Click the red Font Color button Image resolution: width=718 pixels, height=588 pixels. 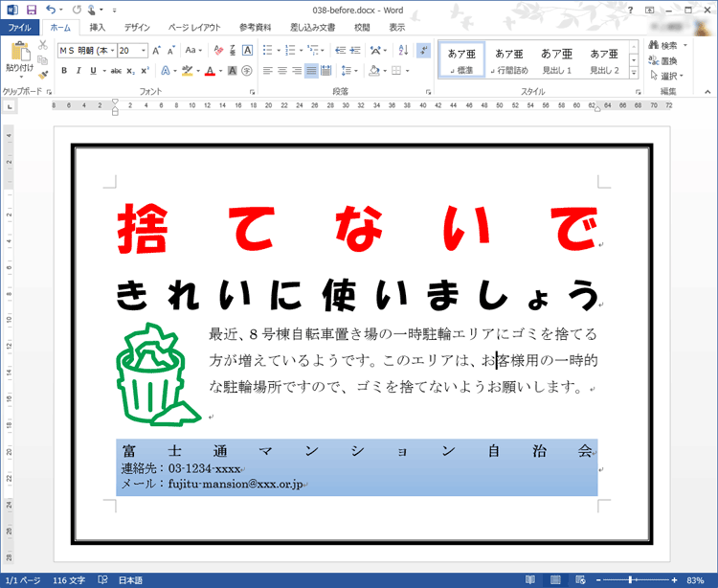210,71
